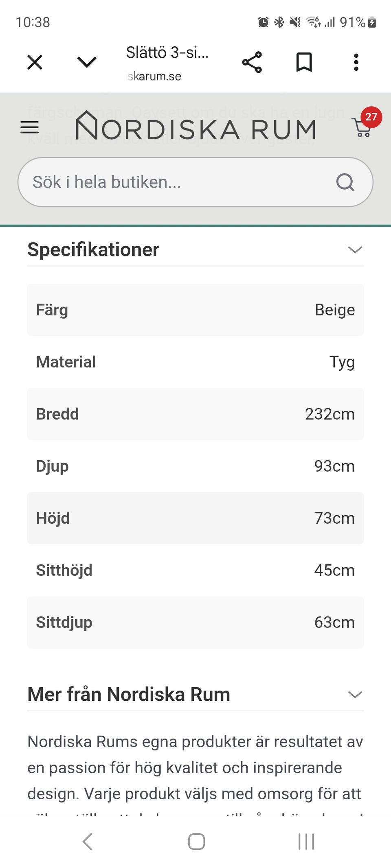The height and width of the screenshot is (868, 391).
Task: Tap the Färg Beige specification row
Action: (x=195, y=310)
